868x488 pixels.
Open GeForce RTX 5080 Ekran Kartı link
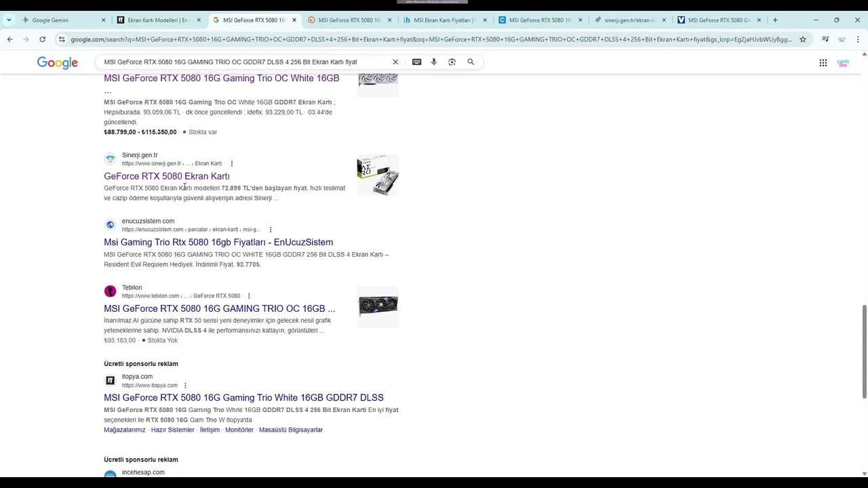tap(167, 176)
